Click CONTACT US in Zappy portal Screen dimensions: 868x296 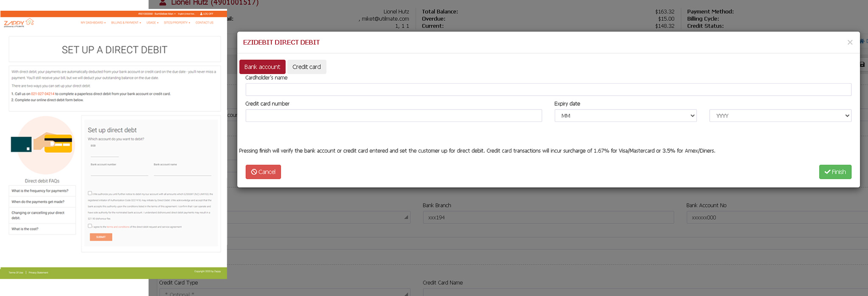tap(205, 23)
